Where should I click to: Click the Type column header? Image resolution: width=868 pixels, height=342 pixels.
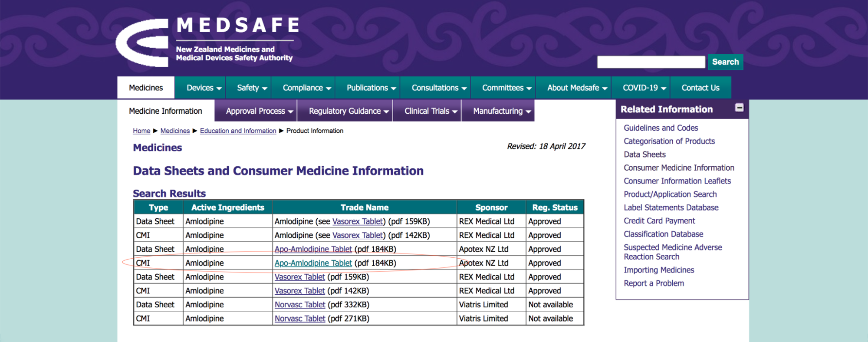point(158,207)
